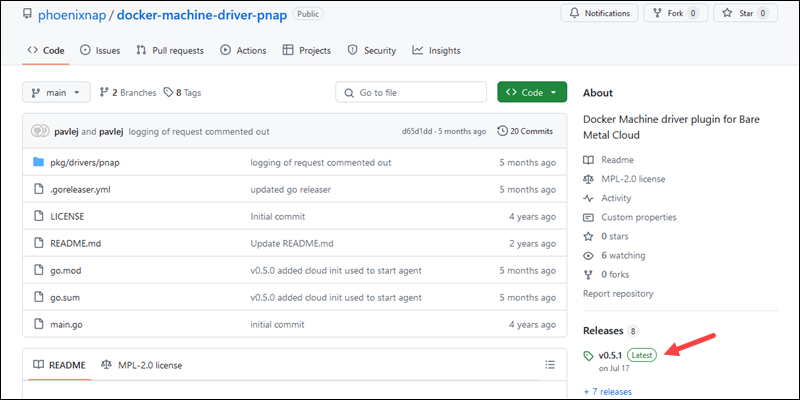This screenshot has height=400, width=800.
Task: Open the Releases heading link
Action: click(603, 331)
